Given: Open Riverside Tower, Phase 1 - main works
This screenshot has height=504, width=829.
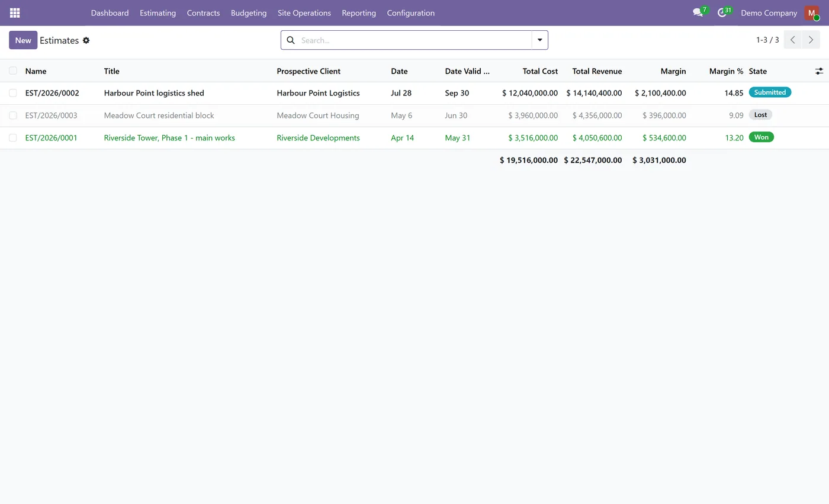Looking at the screenshot, I should pyautogui.click(x=169, y=138).
